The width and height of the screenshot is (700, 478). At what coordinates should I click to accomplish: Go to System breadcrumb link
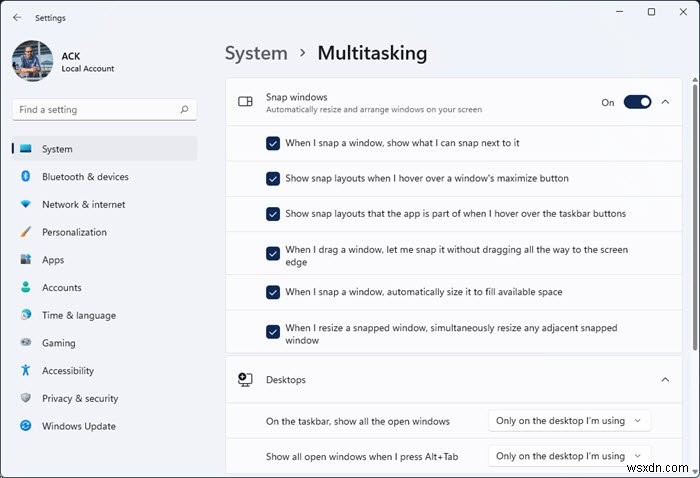tap(256, 53)
